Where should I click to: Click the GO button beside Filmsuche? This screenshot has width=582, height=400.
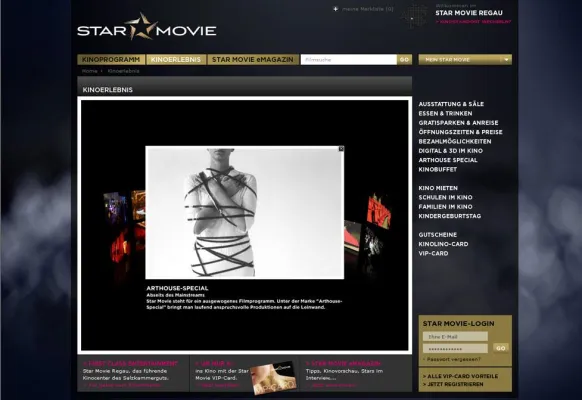coord(404,60)
